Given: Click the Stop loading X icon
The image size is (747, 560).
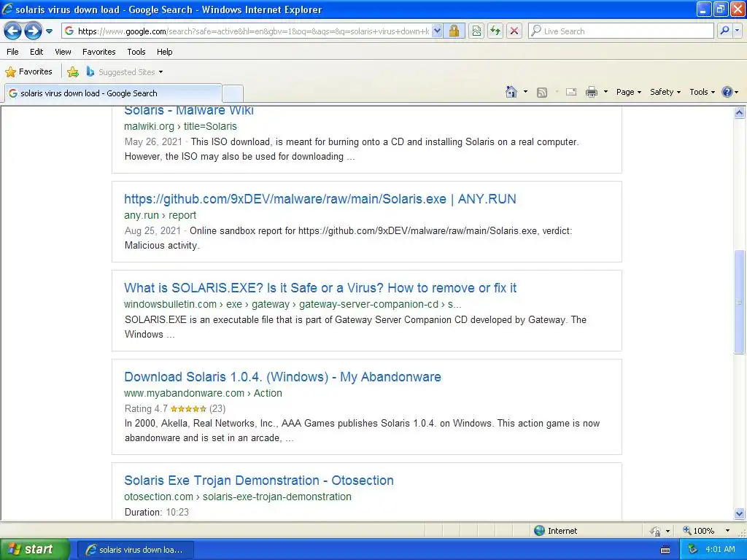Looking at the screenshot, I should click(514, 31).
